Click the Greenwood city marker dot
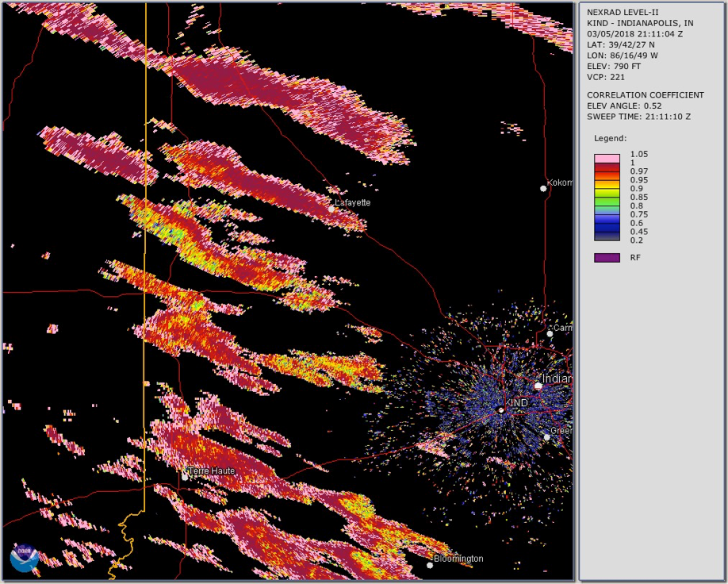Image resolution: width=728 pixels, height=584 pixels. 546,437
